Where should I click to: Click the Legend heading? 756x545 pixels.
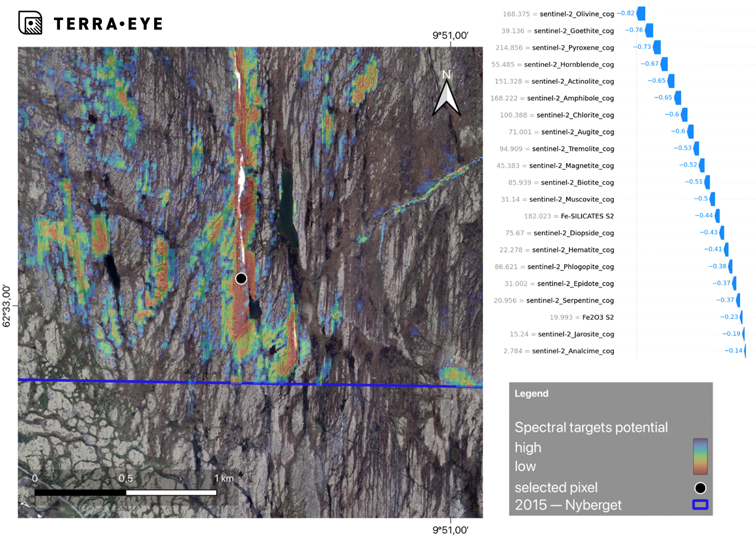pos(531,394)
